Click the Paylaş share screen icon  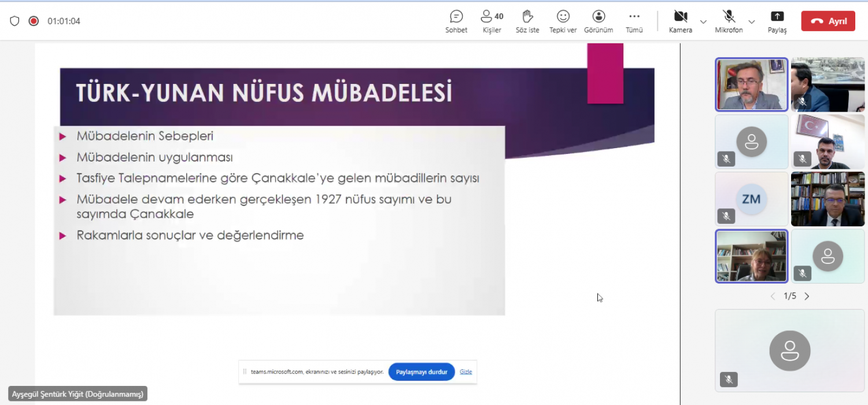(x=777, y=21)
